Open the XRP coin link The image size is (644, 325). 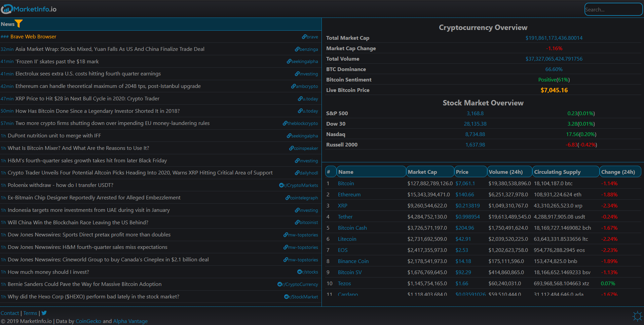[x=342, y=206]
